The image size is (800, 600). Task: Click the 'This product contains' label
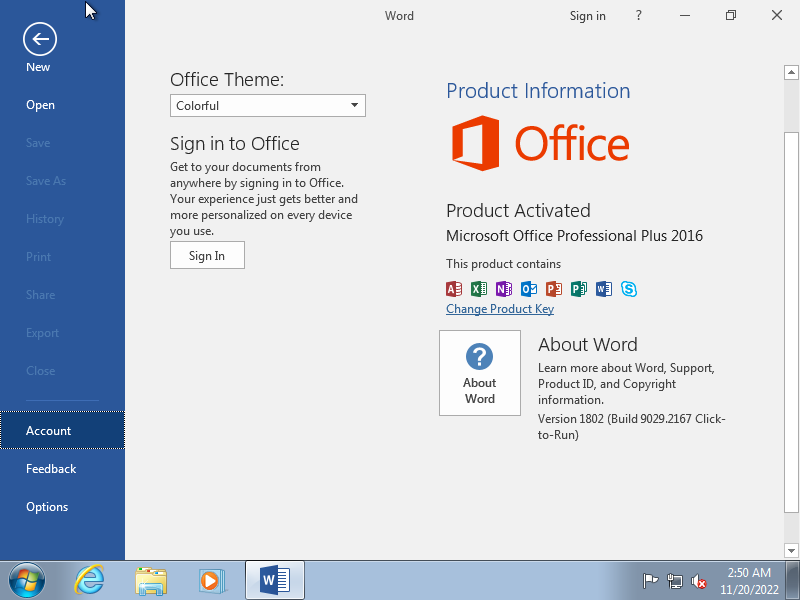pos(504,264)
